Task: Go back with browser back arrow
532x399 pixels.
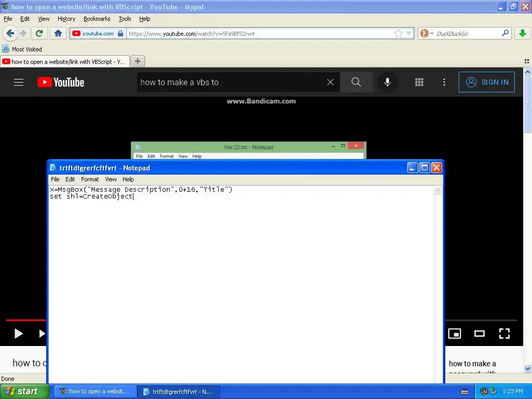Action: (x=10, y=33)
